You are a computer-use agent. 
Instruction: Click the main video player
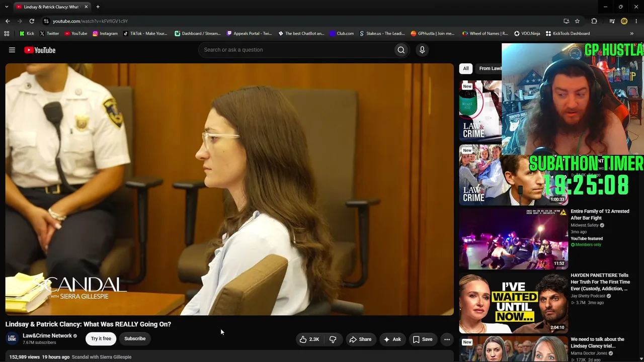(x=229, y=189)
